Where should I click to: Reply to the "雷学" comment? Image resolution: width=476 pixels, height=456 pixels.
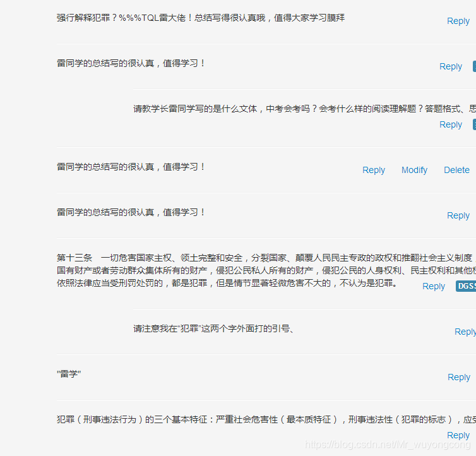coord(459,377)
